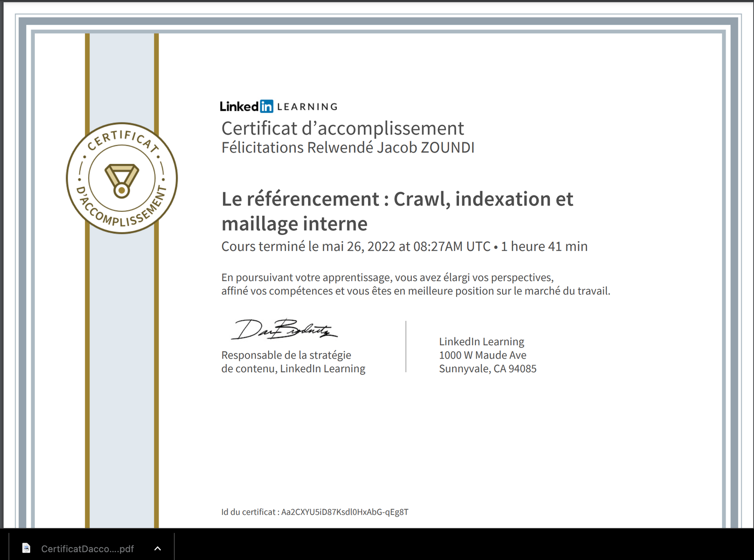Click the certificate medal badge
This screenshot has height=560, width=754.
click(122, 178)
